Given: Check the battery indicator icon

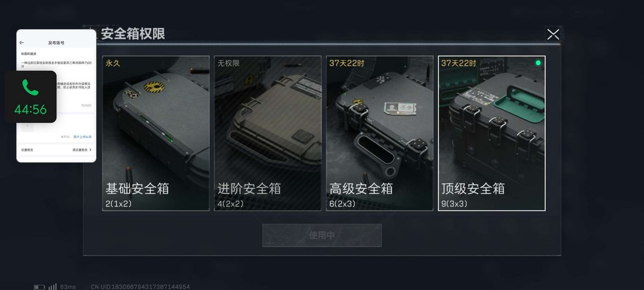Looking at the screenshot, I should coord(39,286).
